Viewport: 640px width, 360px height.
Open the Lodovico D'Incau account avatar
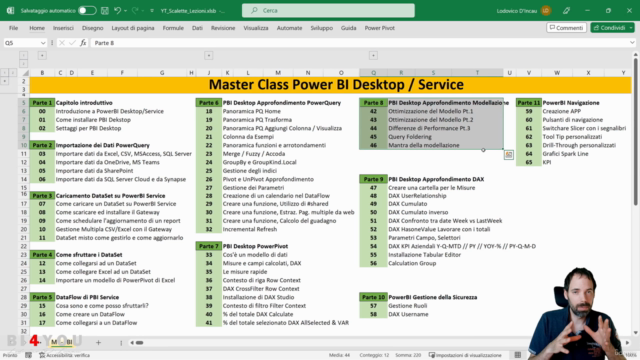546,11
